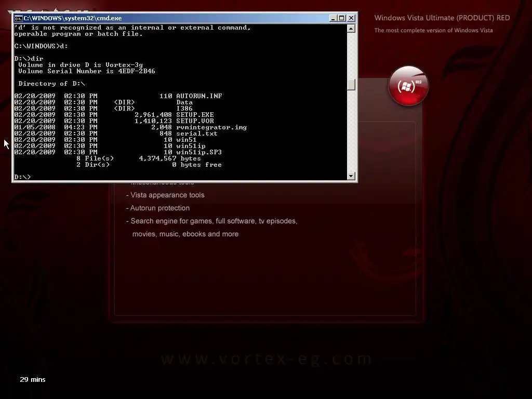Click the 2,961,408 file size value
This screenshot has width=532, height=399.
[153, 115]
